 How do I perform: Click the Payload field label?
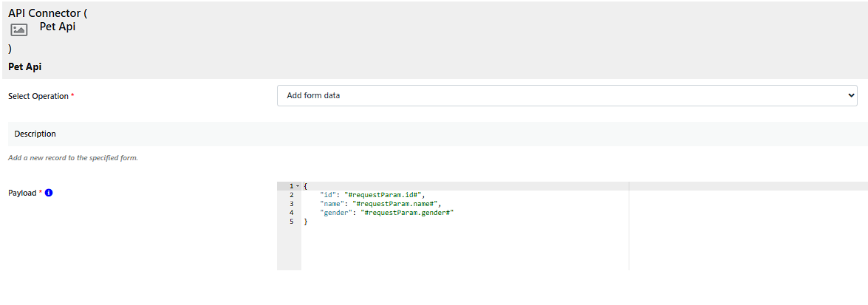(x=22, y=193)
